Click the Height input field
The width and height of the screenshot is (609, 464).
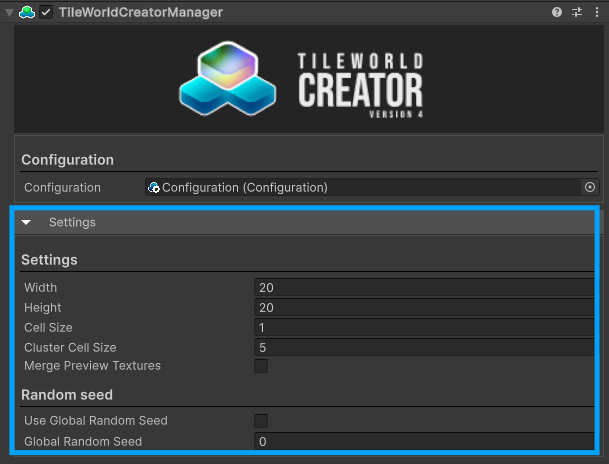424,308
